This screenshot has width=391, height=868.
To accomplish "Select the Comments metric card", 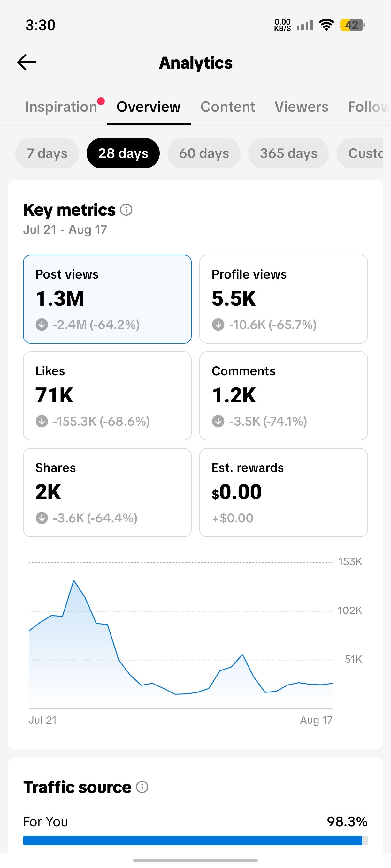I will (x=284, y=396).
